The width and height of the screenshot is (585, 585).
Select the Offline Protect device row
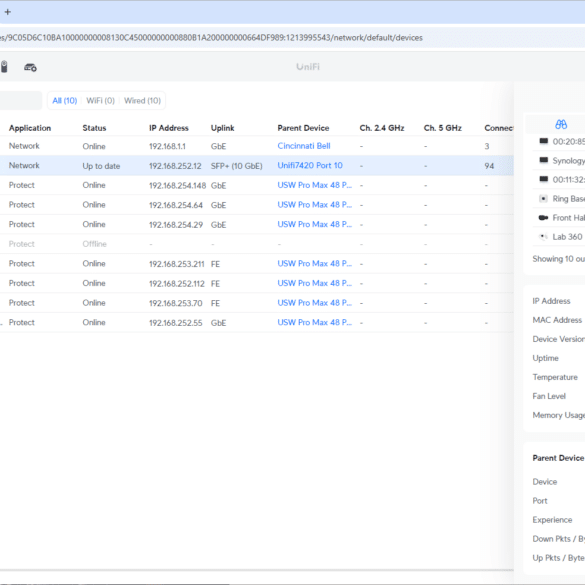pyautogui.click(x=257, y=244)
